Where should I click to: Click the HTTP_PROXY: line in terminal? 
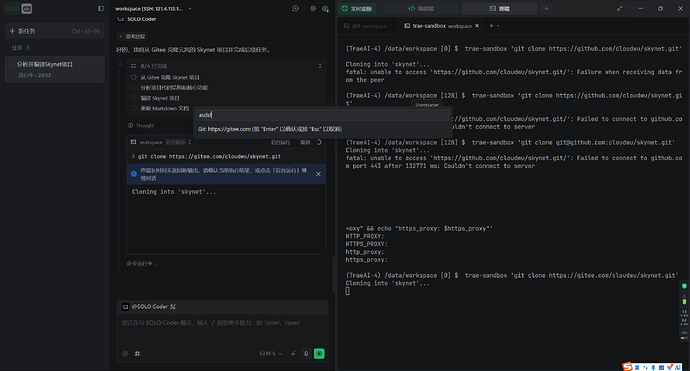tap(365, 236)
